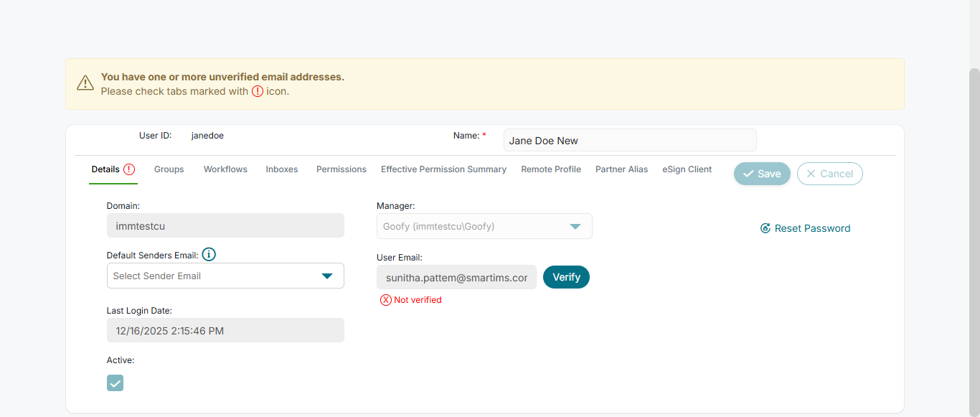Click the warning triangle icon in banner
This screenshot has width=980, height=417.
click(x=85, y=83)
